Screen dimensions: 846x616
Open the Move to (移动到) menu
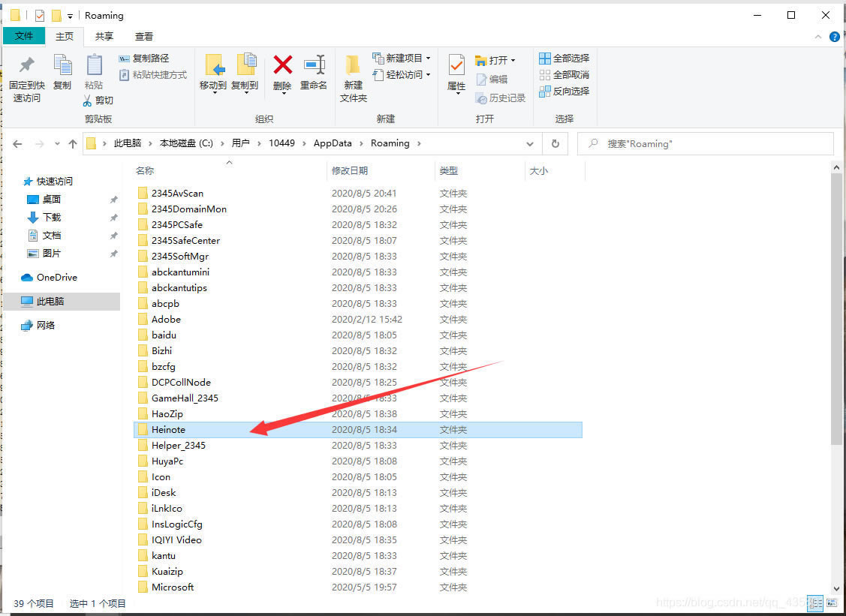[x=213, y=74]
